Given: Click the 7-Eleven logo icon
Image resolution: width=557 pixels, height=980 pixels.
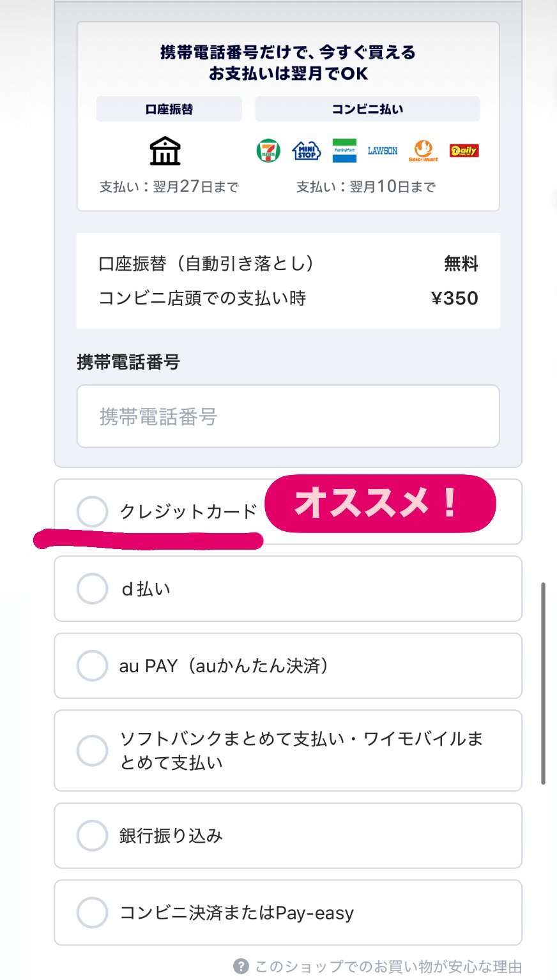Looking at the screenshot, I should pyautogui.click(x=268, y=151).
